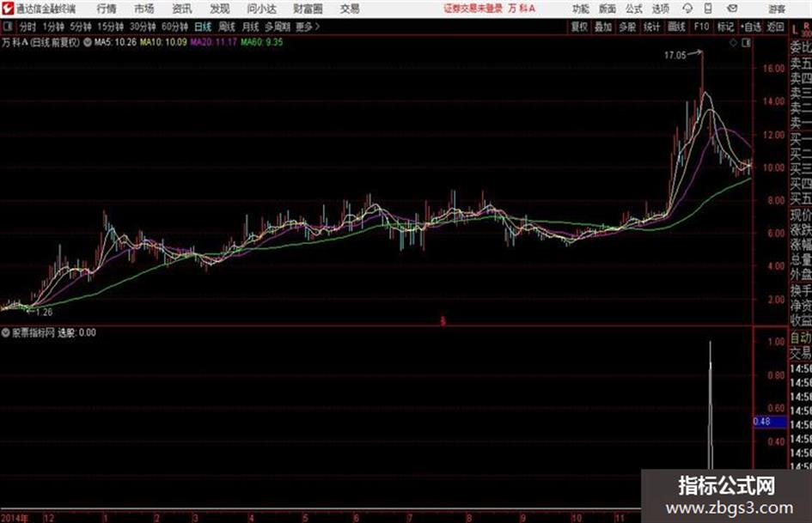The height and width of the screenshot is (523, 812).
Task: Expand the main chart indicator dropdown arrow
Action: (x=87, y=42)
